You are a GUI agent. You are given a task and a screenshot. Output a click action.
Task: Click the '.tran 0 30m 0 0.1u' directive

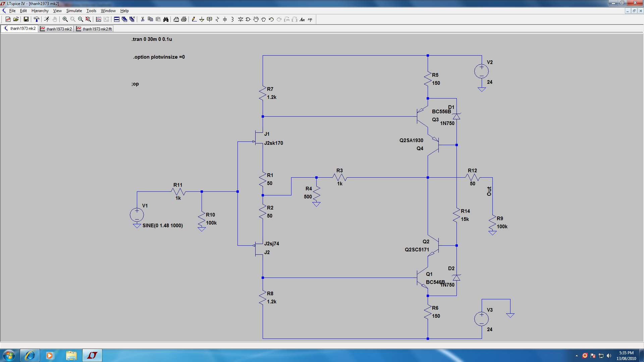pos(152,39)
